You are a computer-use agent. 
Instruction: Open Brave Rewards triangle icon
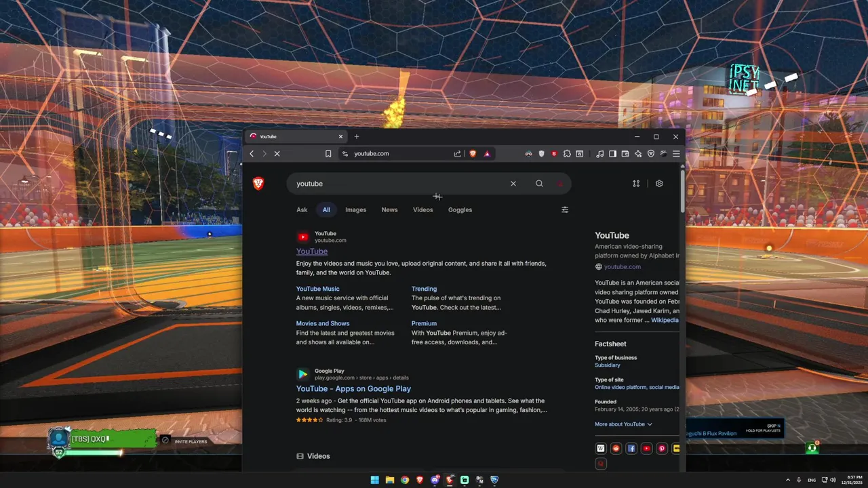pyautogui.click(x=487, y=154)
